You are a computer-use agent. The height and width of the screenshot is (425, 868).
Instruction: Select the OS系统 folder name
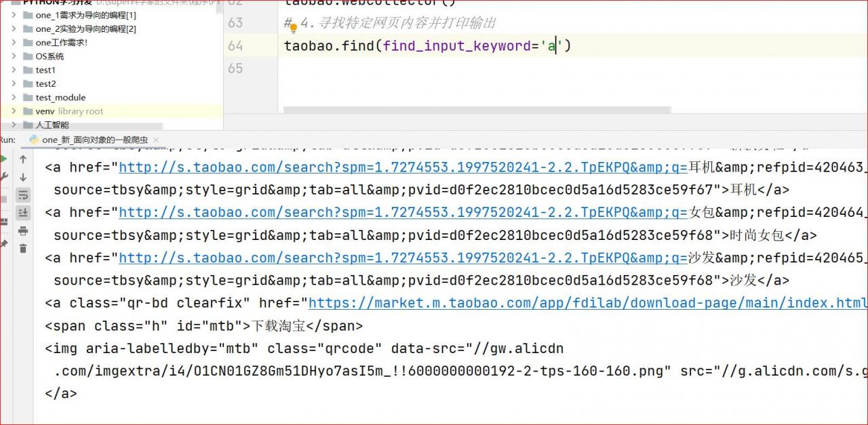coord(50,56)
